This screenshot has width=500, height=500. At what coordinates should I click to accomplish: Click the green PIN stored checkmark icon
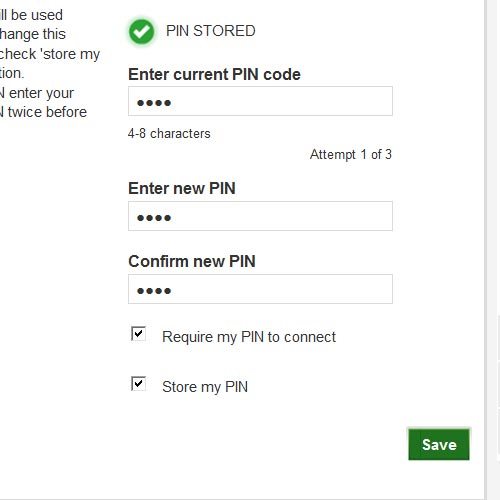pyautogui.click(x=141, y=32)
